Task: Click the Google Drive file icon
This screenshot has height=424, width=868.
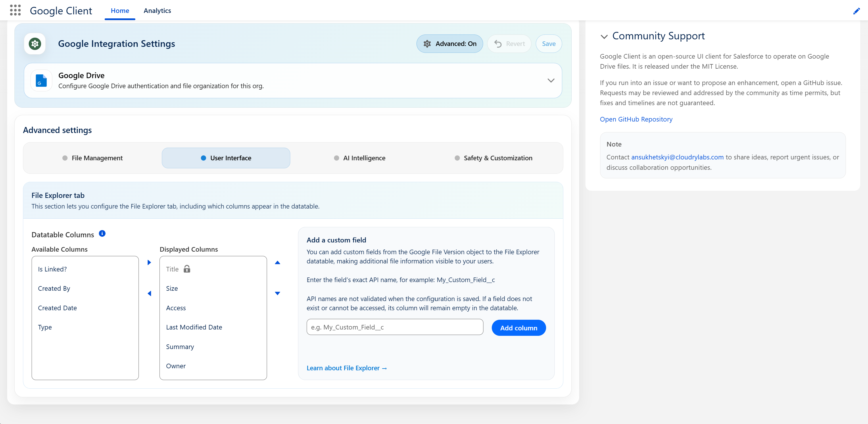Action: click(x=41, y=80)
